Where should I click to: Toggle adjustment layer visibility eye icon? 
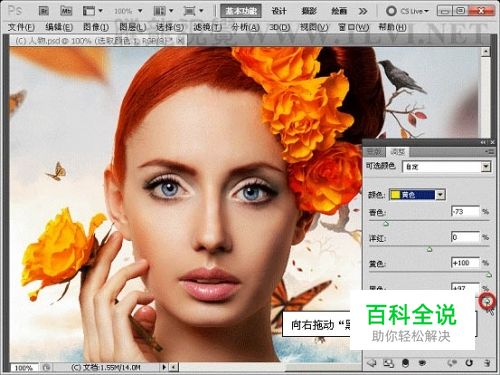[x=422, y=363]
